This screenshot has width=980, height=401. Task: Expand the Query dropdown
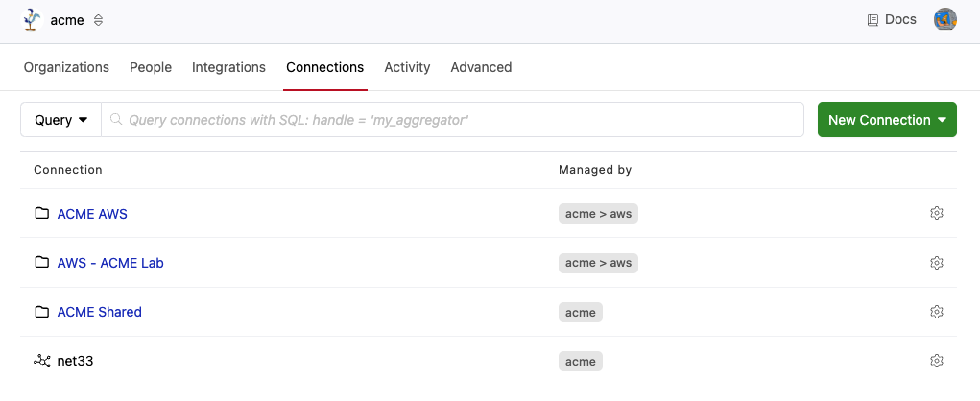[x=60, y=120]
